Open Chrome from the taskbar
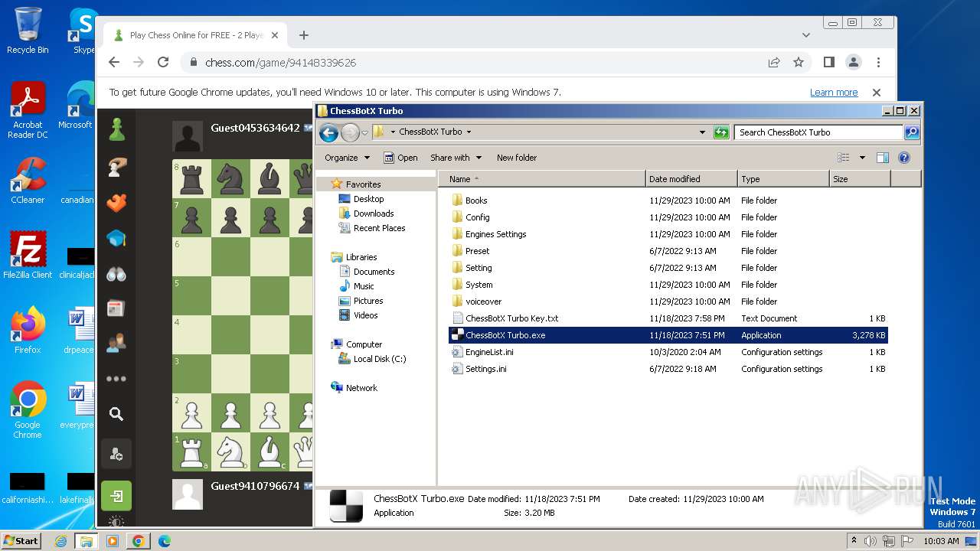 pos(138,541)
